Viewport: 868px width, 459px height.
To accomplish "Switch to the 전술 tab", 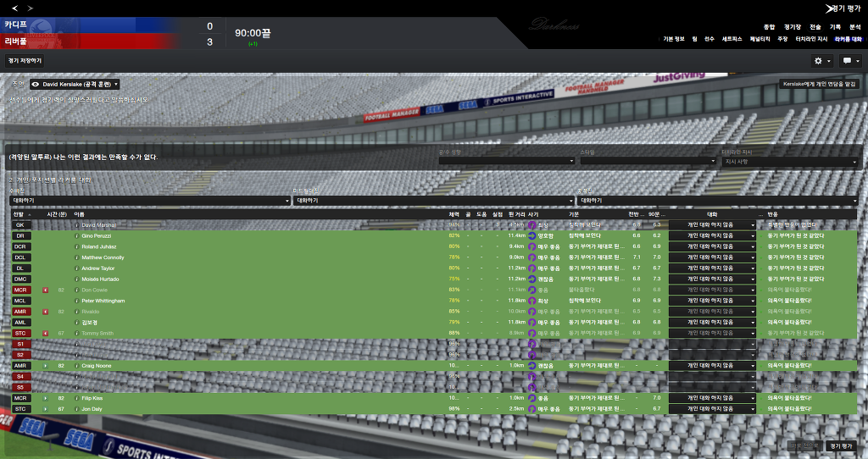I will coord(815,27).
